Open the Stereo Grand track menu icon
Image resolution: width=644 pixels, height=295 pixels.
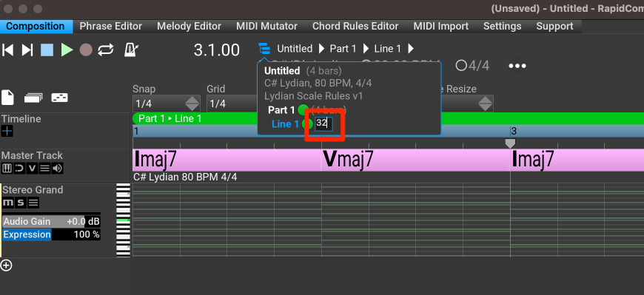33,203
